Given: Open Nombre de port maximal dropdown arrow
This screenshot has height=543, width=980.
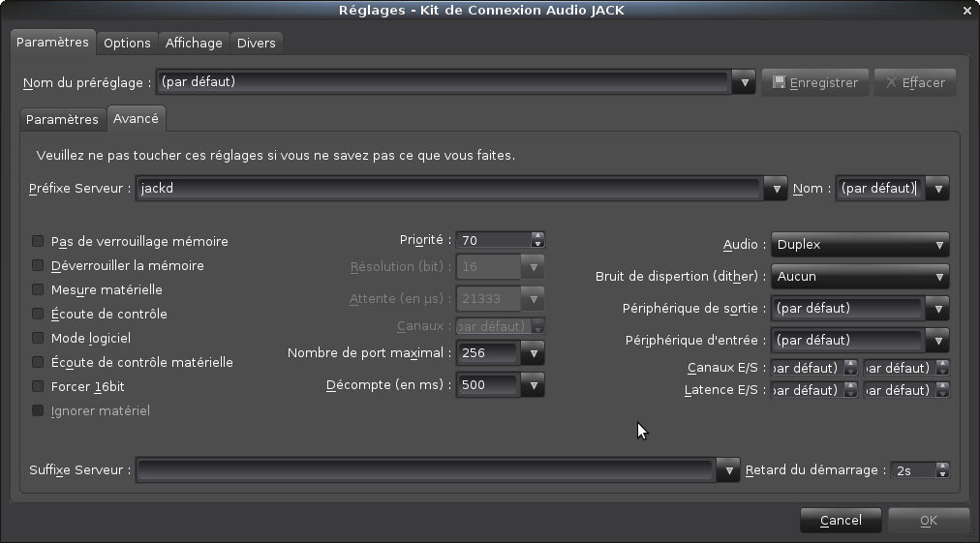Looking at the screenshot, I should [x=534, y=353].
